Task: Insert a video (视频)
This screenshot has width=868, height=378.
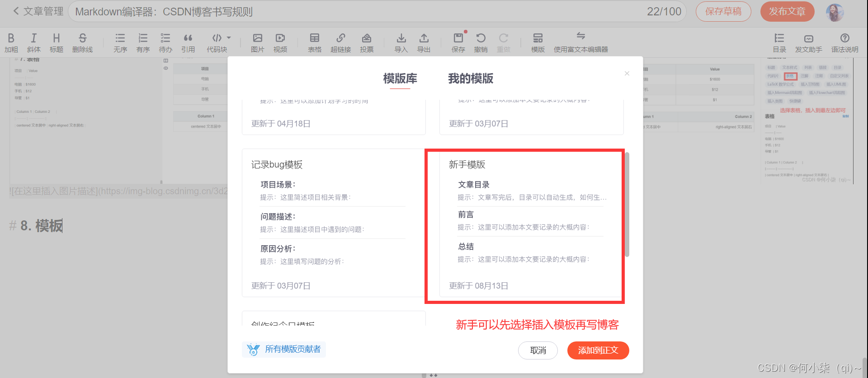Action: tap(280, 43)
